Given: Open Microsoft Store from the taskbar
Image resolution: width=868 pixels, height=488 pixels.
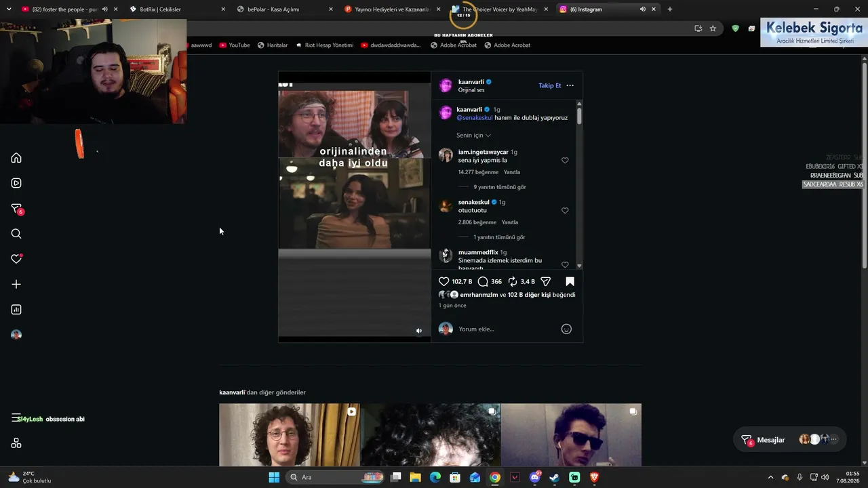Looking at the screenshot, I should click(x=455, y=477).
